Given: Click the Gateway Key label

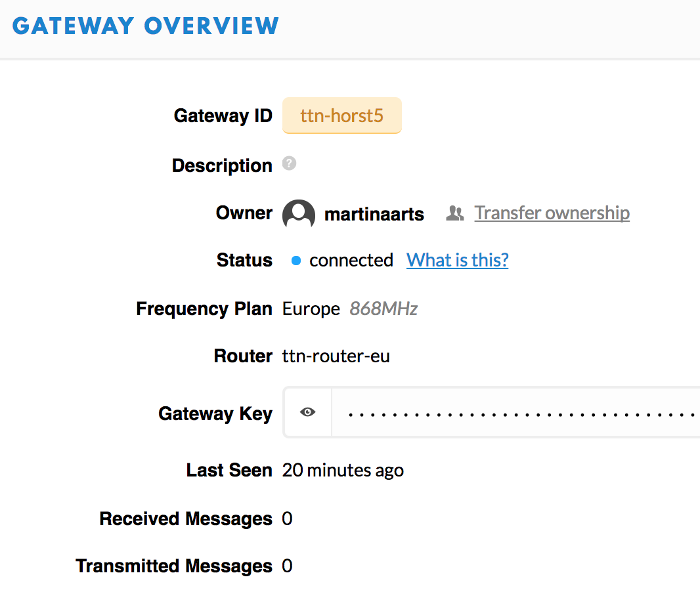Looking at the screenshot, I should point(215,413).
